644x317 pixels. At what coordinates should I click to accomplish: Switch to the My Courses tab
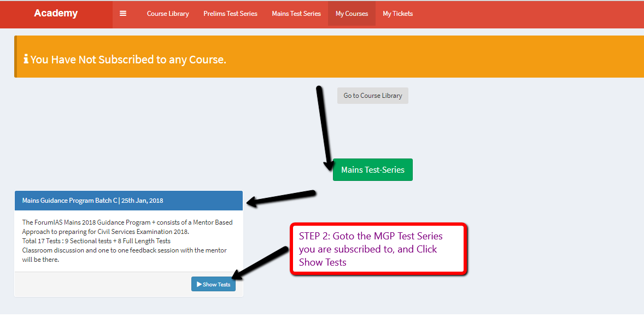[352, 14]
